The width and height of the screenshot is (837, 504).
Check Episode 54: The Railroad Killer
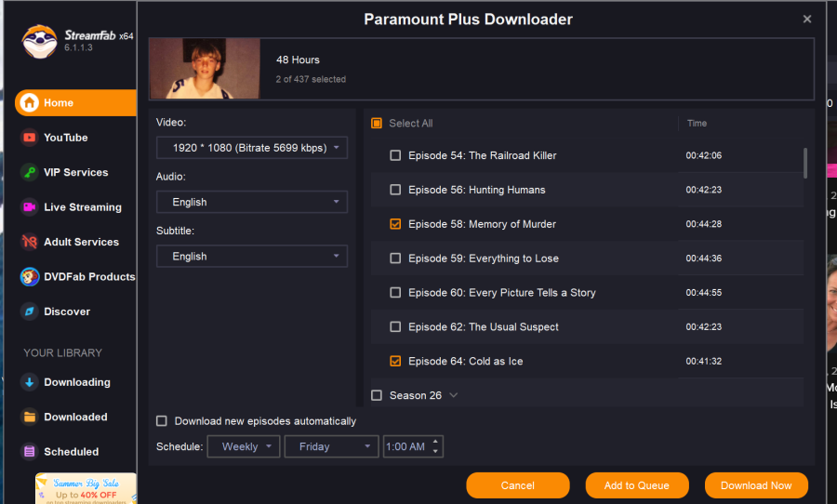point(395,155)
